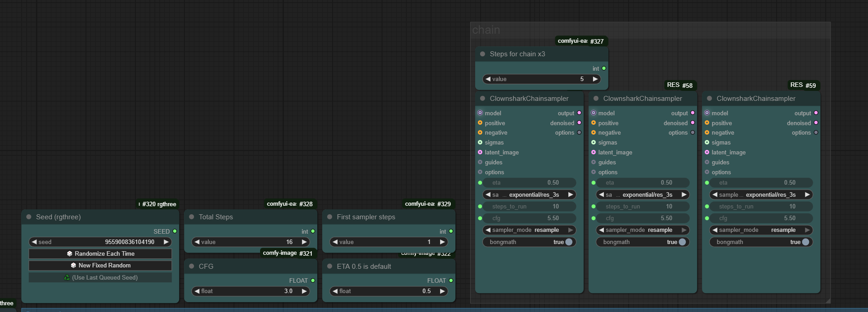Click the model input socket on the first ClownsharkChainsampler
The height and width of the screenshot is (312, 868).
pyautogui.click(x=480, y=113)
